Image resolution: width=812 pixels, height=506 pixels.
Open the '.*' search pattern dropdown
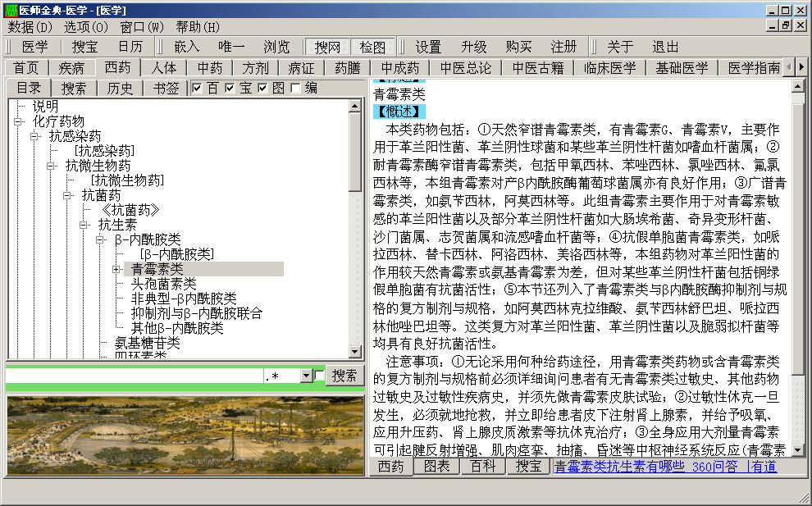pyautogui.click(x=306, y=376)
